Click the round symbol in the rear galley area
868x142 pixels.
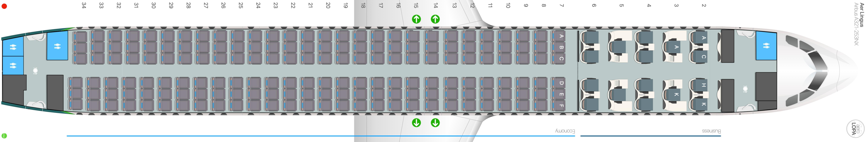tap(35, 71)
